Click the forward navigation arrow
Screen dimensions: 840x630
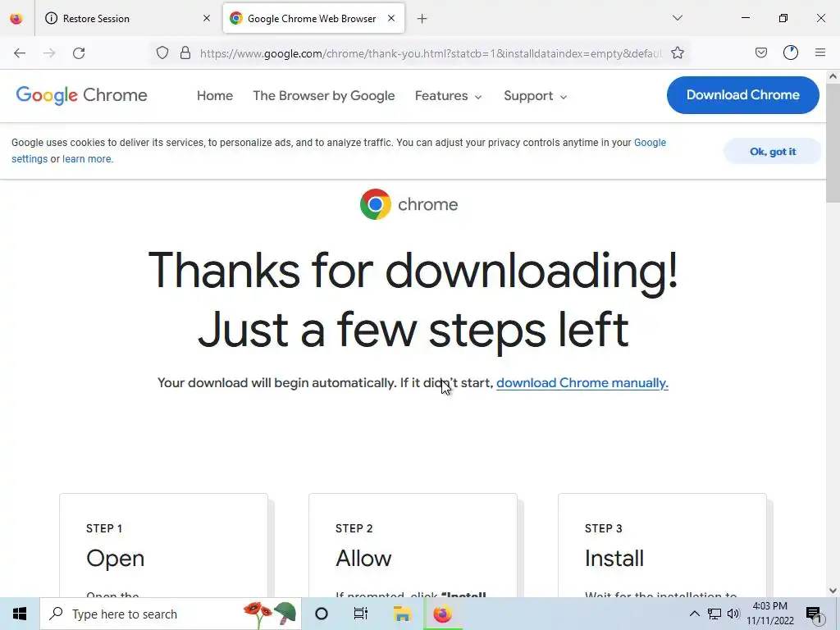click(x=49, y=53)
